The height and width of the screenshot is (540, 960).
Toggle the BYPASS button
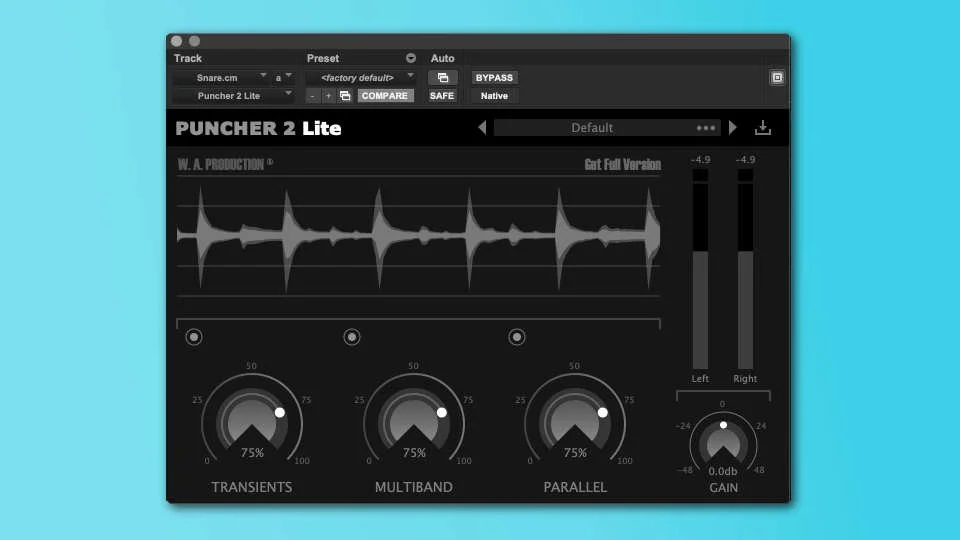[494, 78]
